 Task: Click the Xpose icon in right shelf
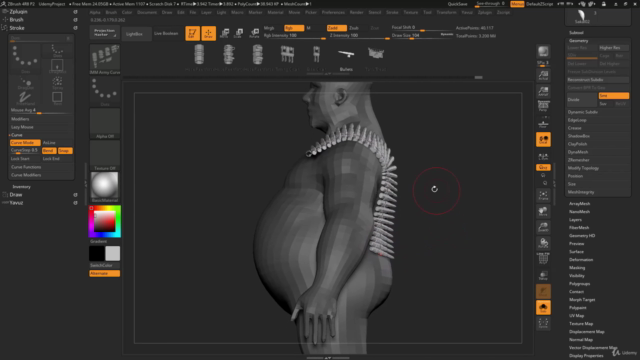[543, 323]
